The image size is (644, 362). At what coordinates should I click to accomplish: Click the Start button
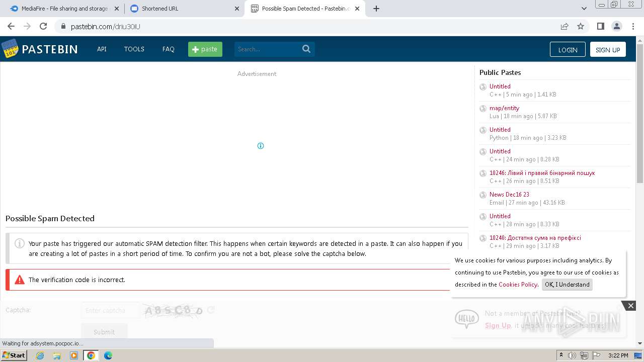(14, 355)
